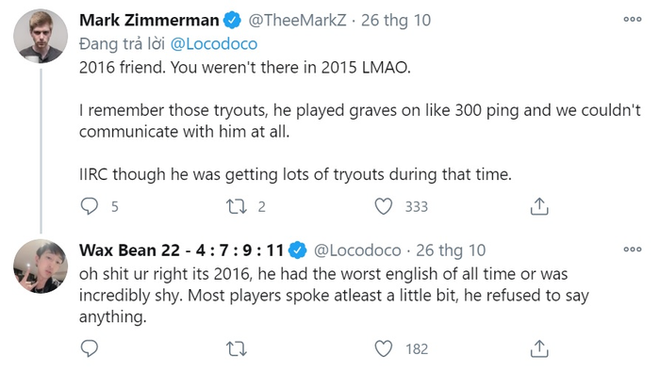Click the Mark Zimmerman display name
This screenshot has width=660, height=371.
(x=149, y=20)
